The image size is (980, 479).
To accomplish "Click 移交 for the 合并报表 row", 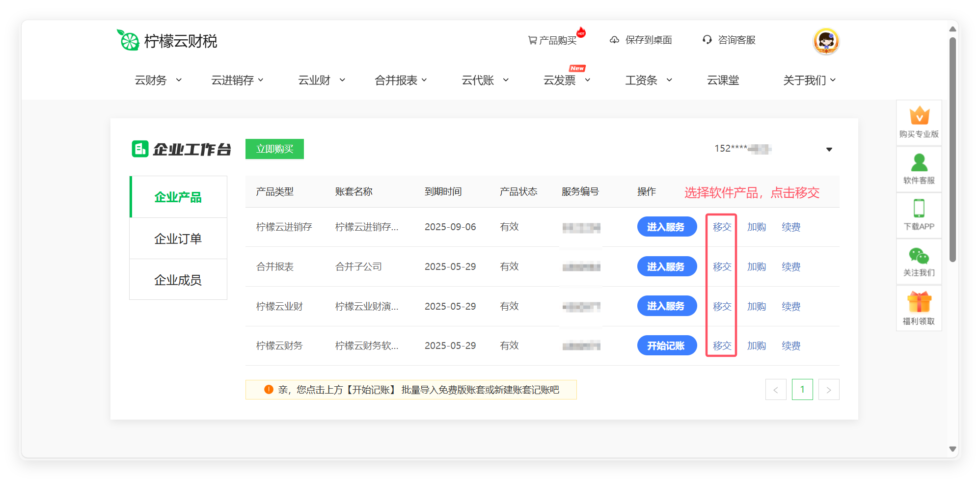I will pos(722,266).
